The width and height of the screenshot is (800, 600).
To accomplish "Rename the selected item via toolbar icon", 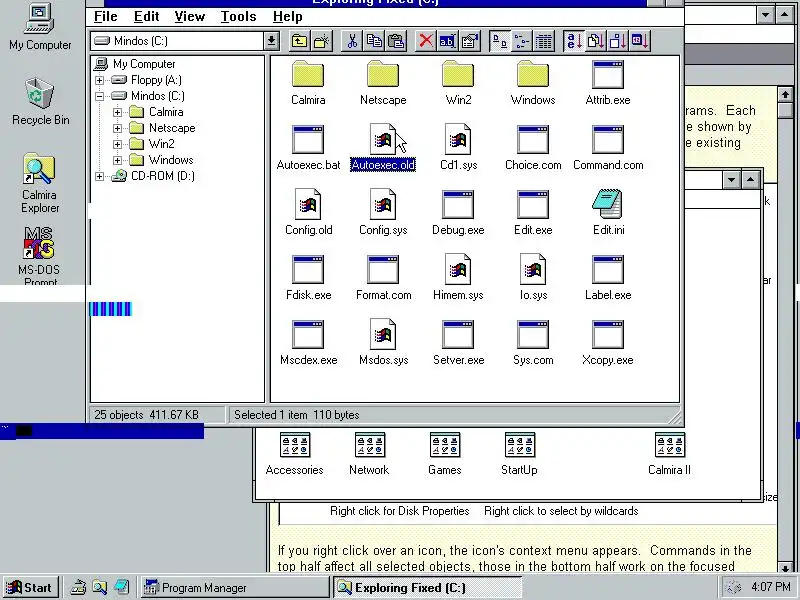I will point(447,41).
